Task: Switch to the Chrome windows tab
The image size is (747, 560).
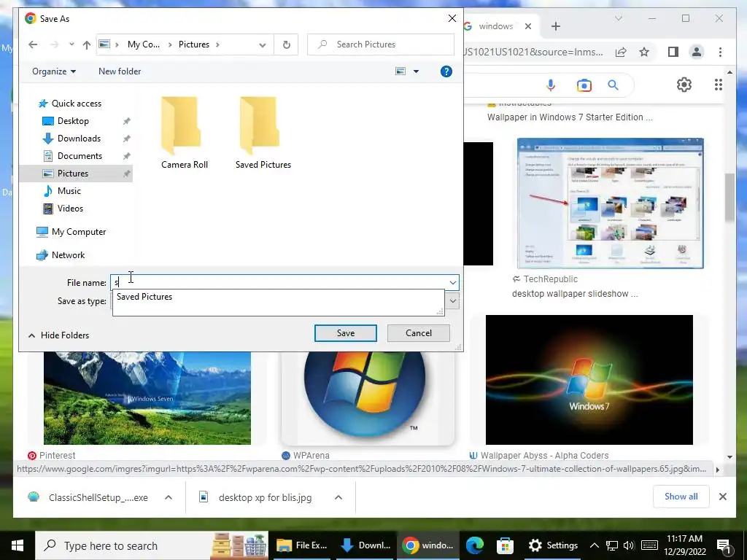Action: click(x=496, y=26)
